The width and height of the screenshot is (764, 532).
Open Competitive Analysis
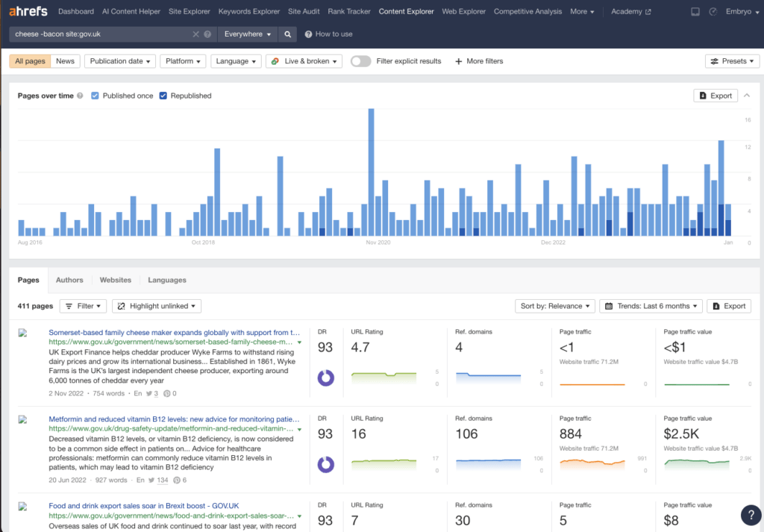[x=527, y=12]
